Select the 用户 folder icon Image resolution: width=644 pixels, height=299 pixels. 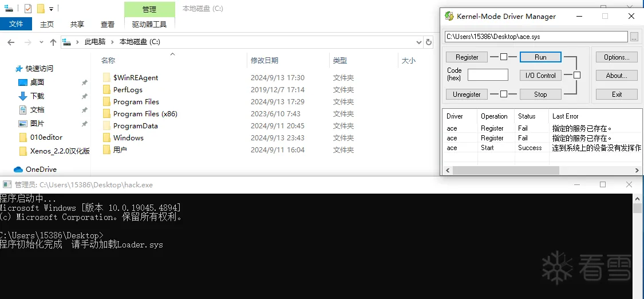coord(106,149)
